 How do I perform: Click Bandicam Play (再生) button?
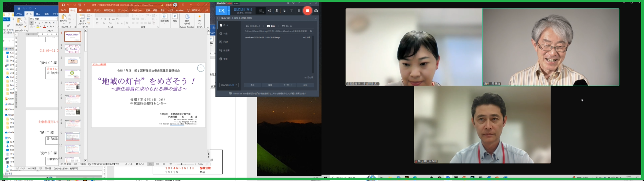click(x=252, y=85)
